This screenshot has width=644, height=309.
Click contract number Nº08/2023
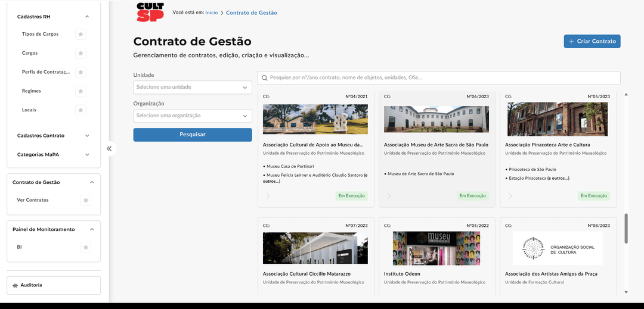point(599,226)
